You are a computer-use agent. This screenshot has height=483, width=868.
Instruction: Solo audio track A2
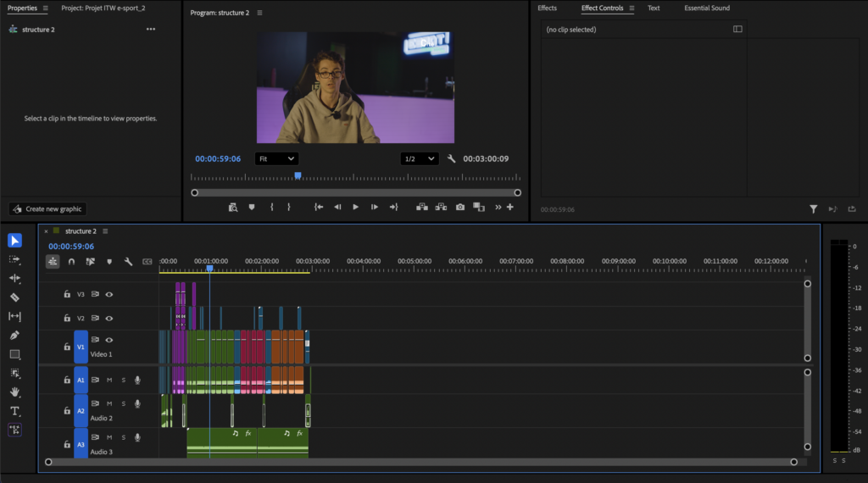[x=123, y=404]
